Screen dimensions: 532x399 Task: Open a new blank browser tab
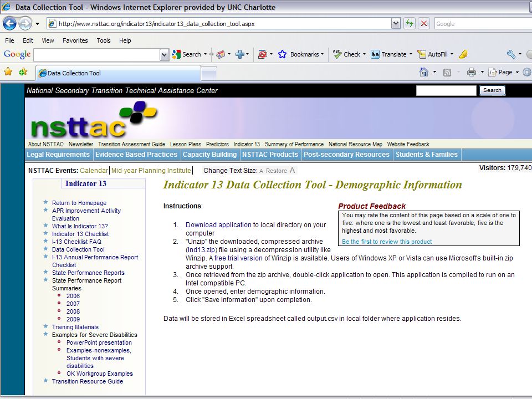point(209,74)
